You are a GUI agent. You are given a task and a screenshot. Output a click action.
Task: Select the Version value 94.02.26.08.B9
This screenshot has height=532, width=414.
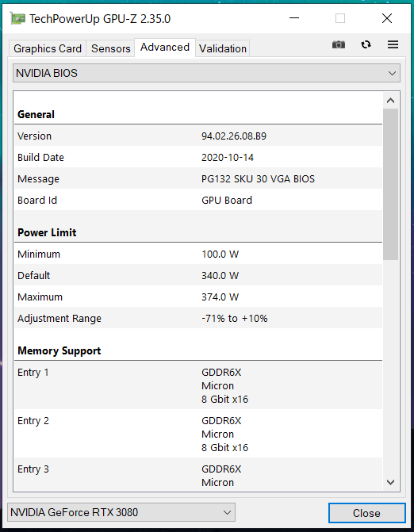click(234, 136)
